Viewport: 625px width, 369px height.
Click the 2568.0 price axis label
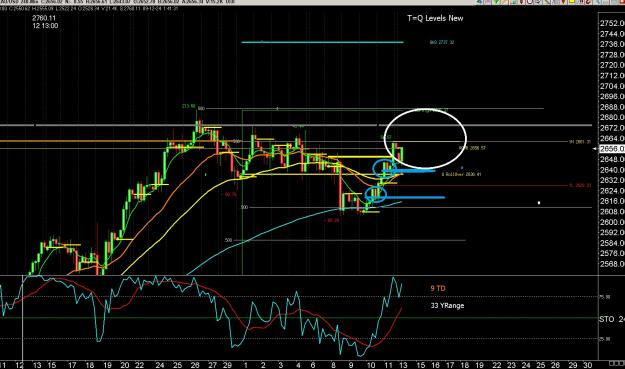[612, 264]
